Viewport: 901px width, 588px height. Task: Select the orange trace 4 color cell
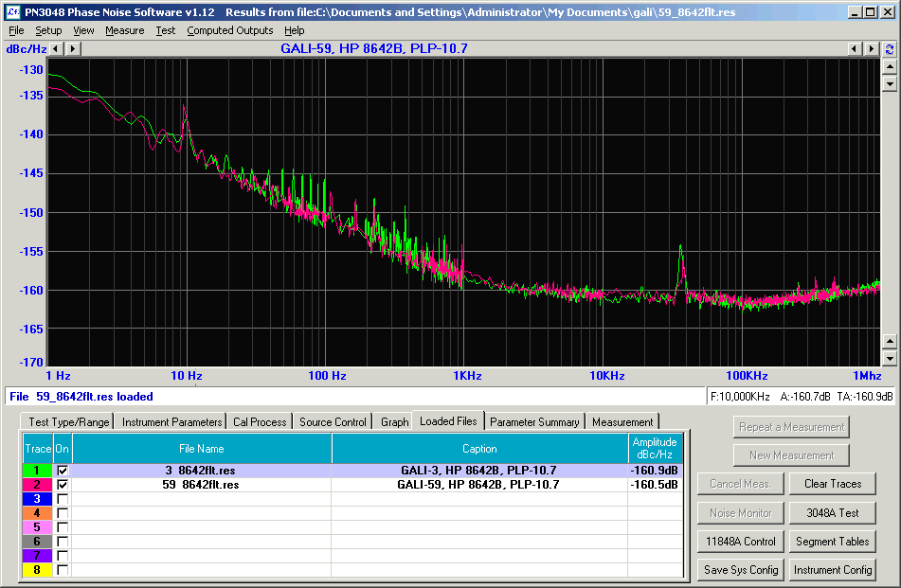(x=37, y=513)
